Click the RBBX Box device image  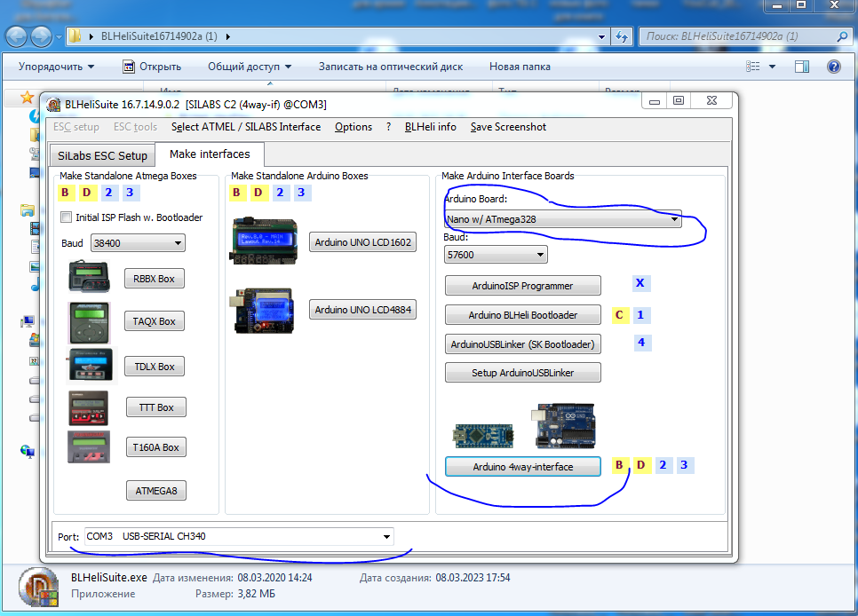(91, 278)
